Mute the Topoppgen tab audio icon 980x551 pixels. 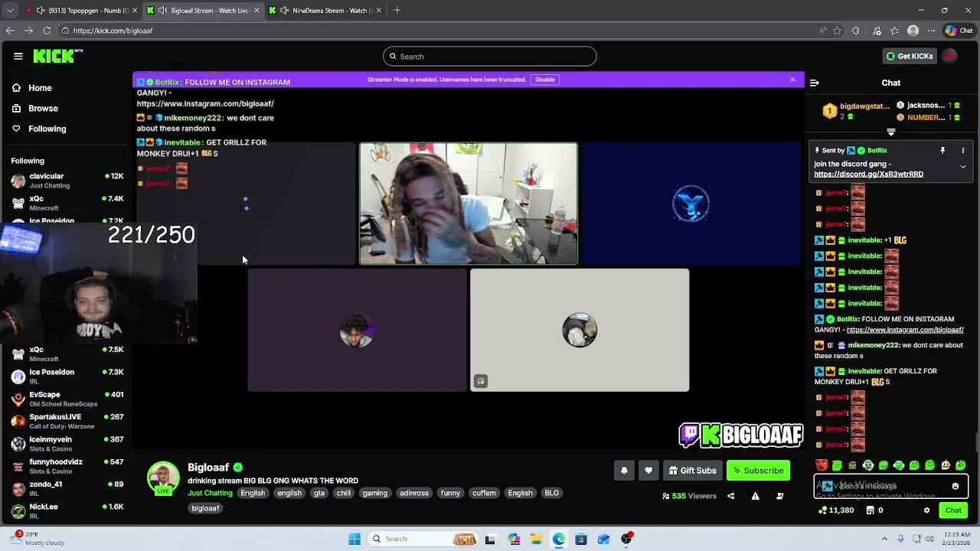(41, 11)
